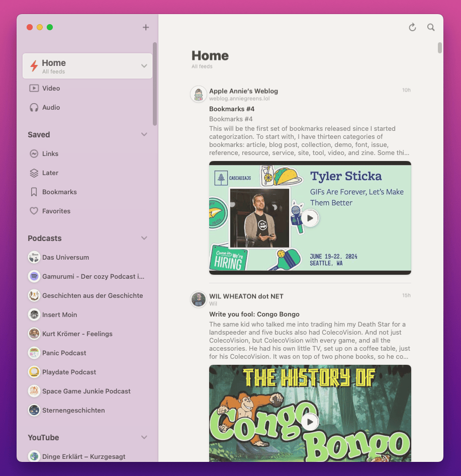This screenshot has height=476, width=461.
Task: Click the Later stack icon
Action: tap(34, 173)
